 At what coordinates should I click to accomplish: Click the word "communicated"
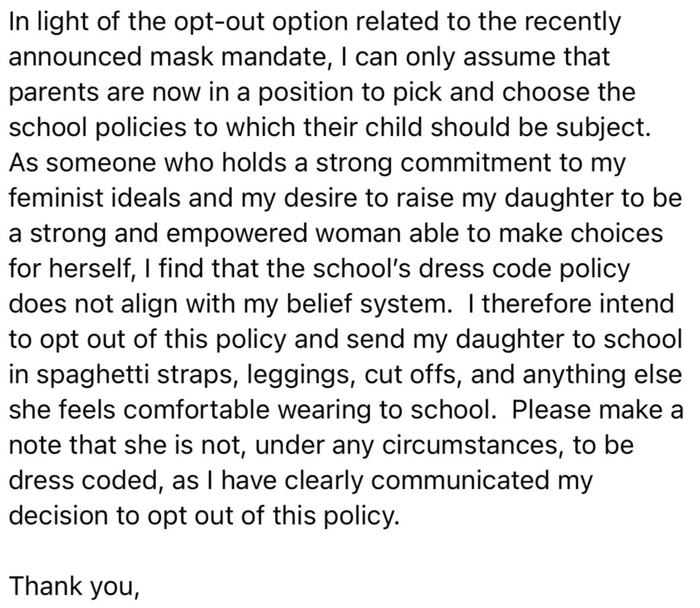point(460,480)
